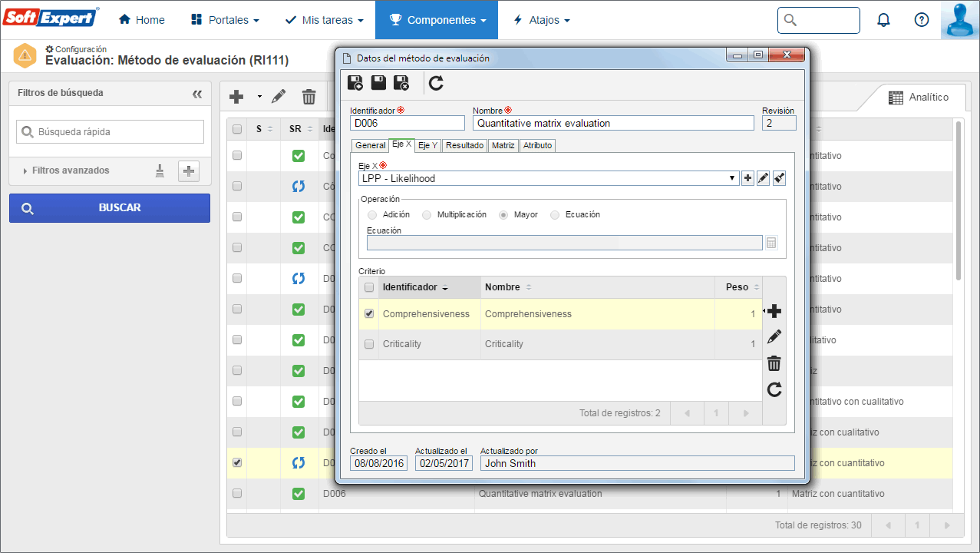The height and width of the screenshot is (553, 980).
Task: Click the save and new icon in dialog toolbar
Action: [x=355, y=83]
